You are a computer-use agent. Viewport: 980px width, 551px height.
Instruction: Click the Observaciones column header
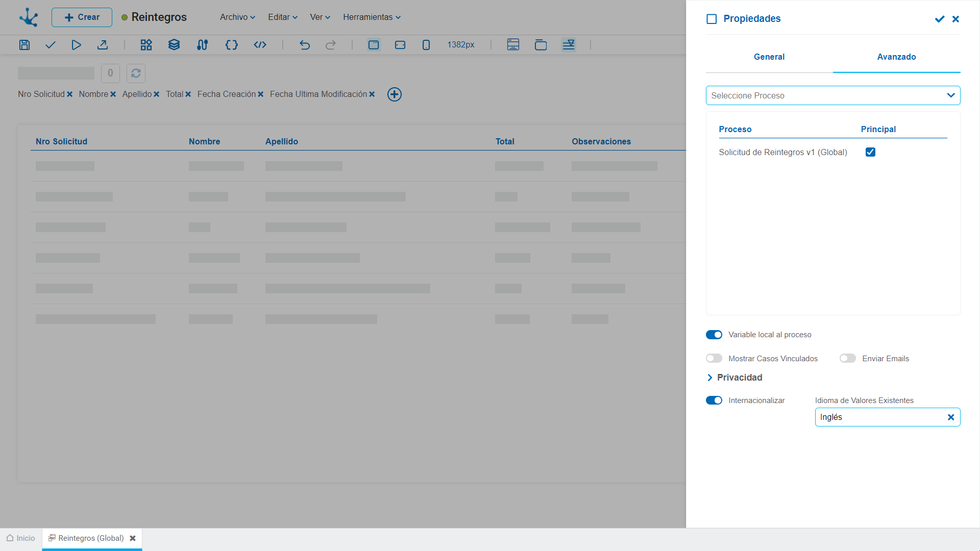(601, 141)
